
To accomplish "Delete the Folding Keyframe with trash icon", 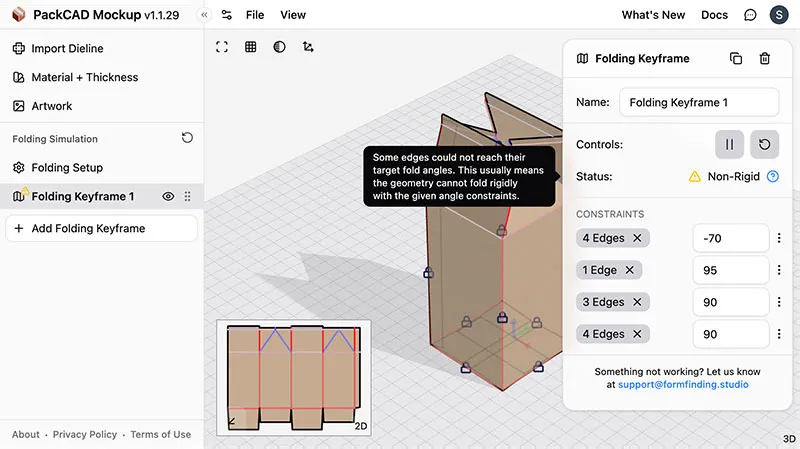I will [764, 59].
